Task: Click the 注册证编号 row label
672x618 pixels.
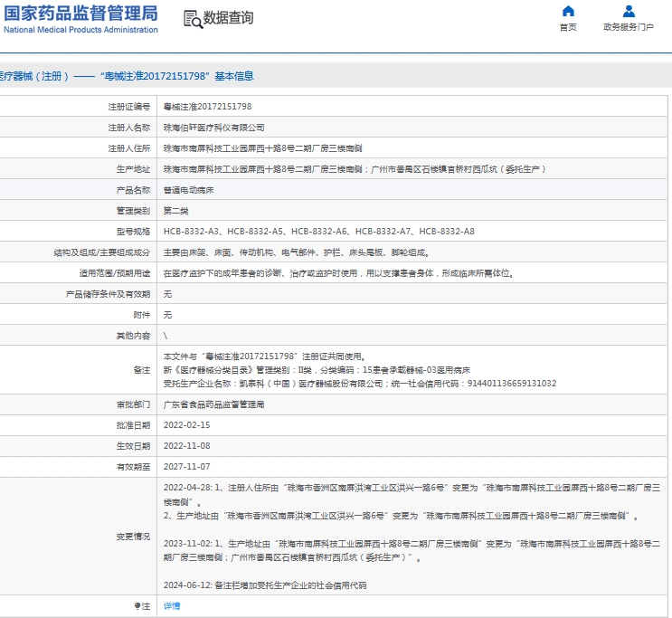Action: coord(129,107)
